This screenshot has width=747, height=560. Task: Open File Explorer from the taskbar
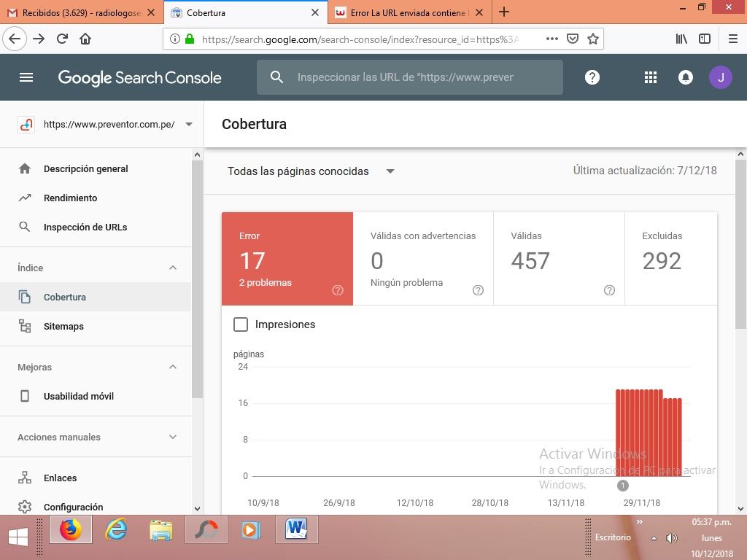[161, 529]
